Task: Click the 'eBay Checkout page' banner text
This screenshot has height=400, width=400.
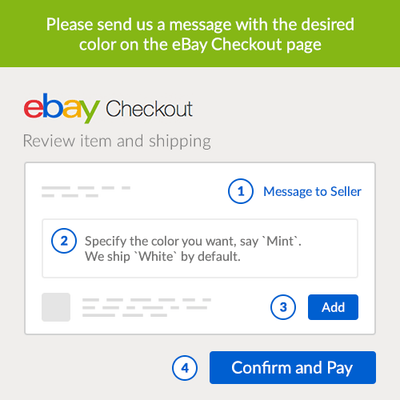Action: [x=246, y=45]
